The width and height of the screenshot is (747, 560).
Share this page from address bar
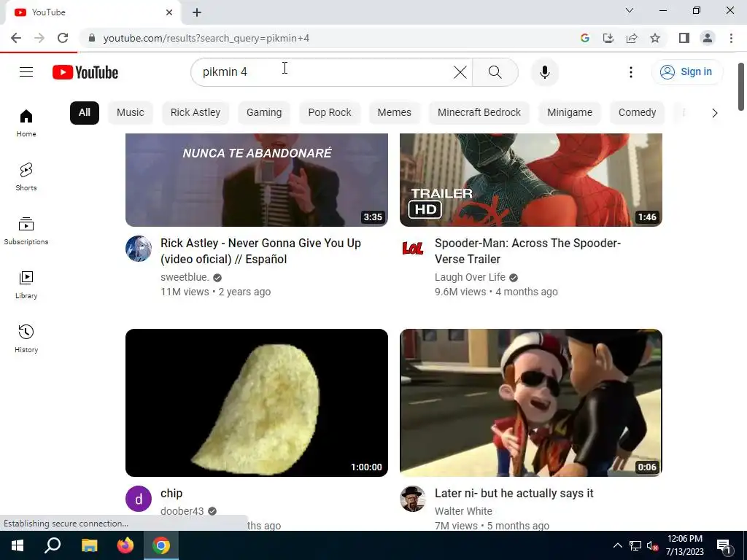coord(632,38)
